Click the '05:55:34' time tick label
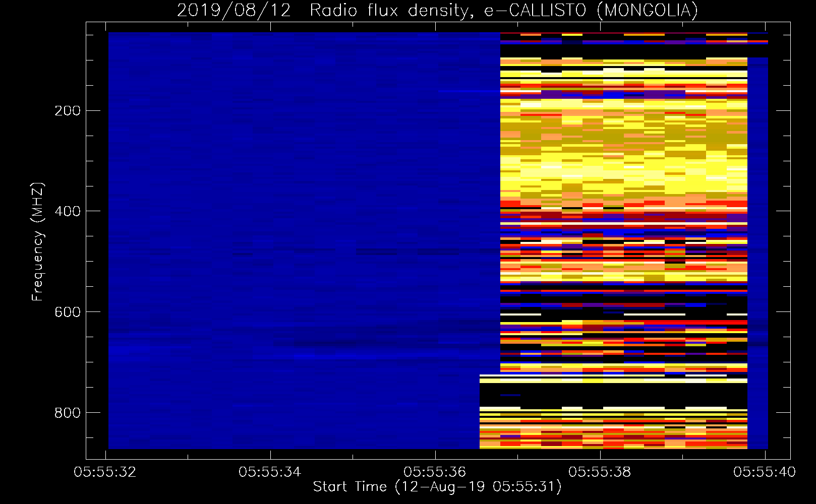 [270, 472]
